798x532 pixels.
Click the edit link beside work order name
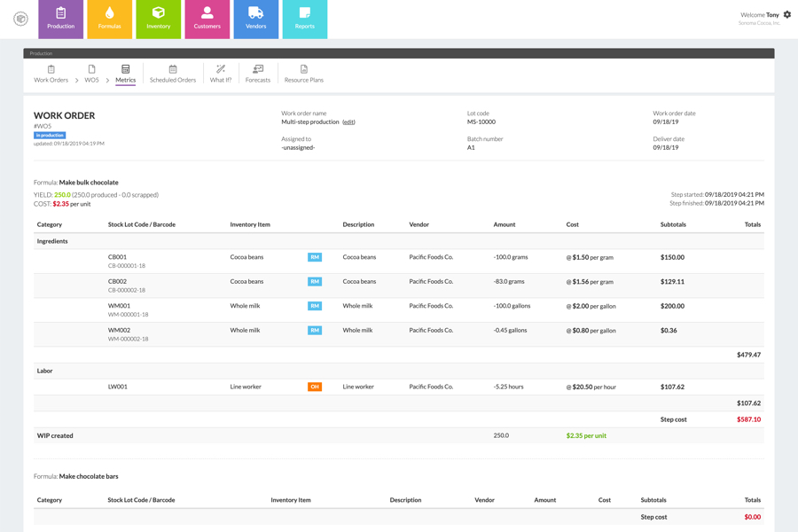pos(348,122)
